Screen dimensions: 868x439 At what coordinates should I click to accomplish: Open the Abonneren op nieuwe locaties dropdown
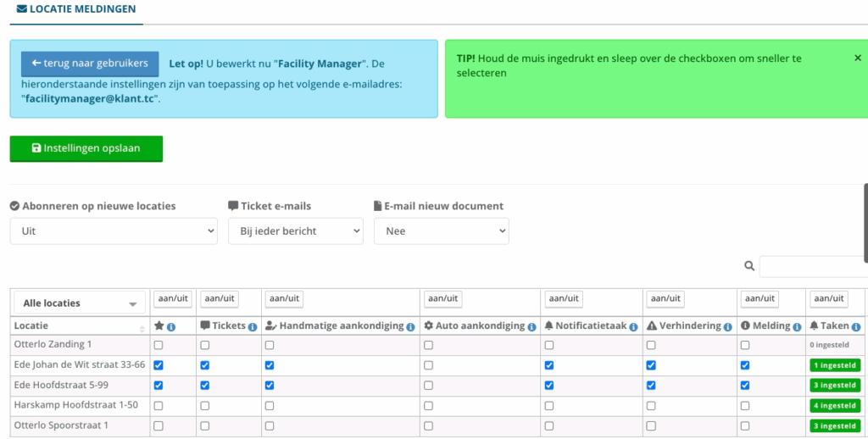tap(114, 231)
